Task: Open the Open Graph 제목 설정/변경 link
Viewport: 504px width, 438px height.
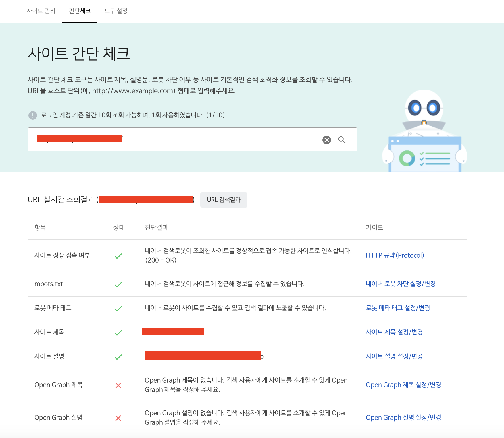Action: pyautogui.click(x=403, y=385)
